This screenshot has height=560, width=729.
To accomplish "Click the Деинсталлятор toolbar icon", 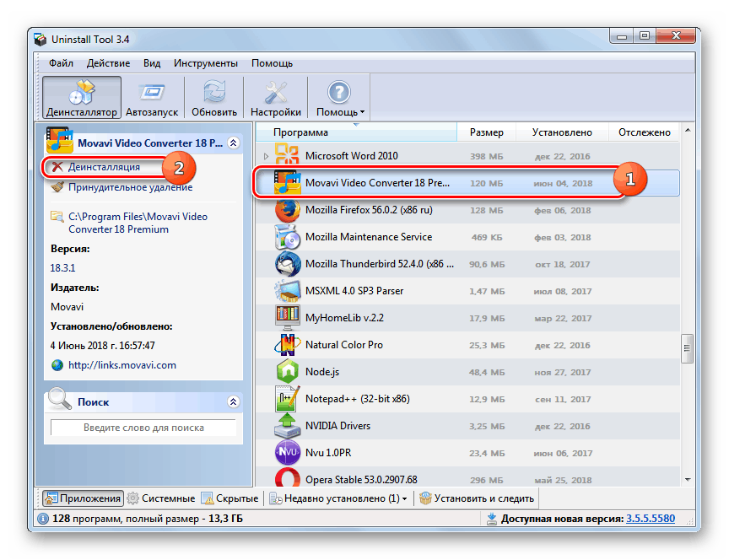I will [x=82, y=91].
